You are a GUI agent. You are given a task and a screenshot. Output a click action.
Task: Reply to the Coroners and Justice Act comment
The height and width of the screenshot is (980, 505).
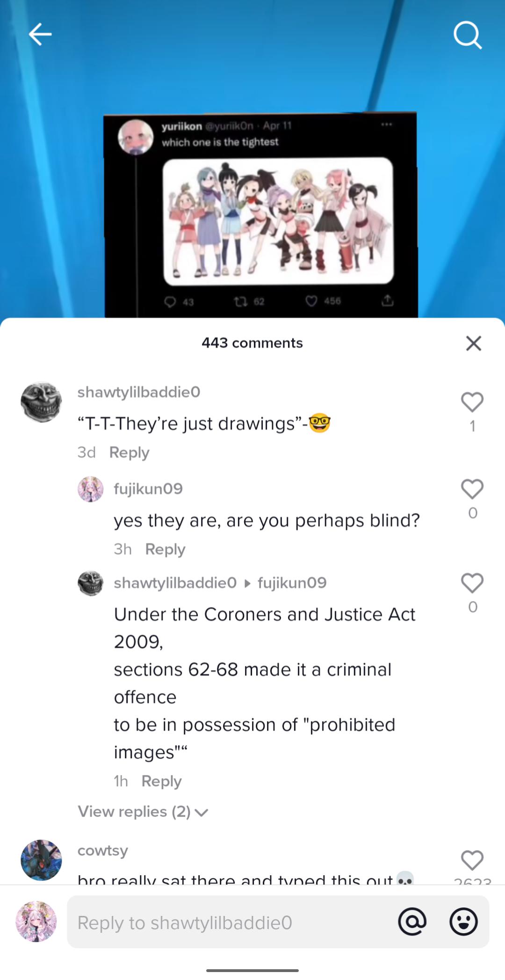(161, 781)
